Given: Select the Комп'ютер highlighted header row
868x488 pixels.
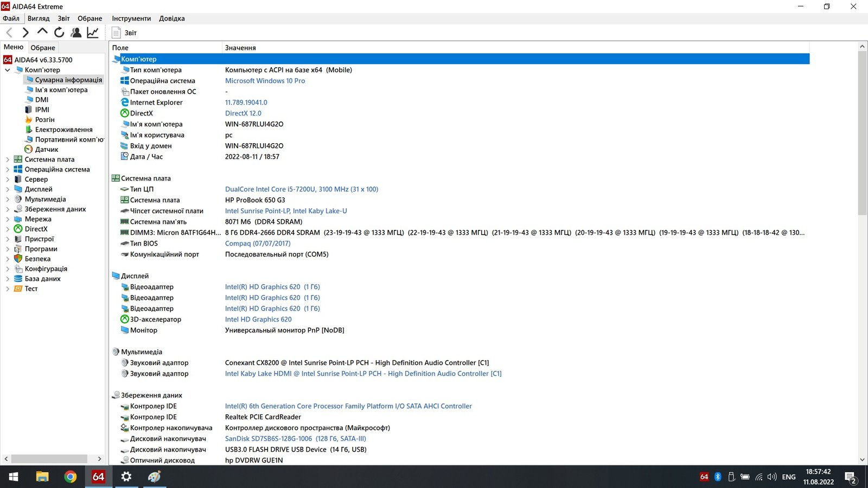Looking at the screenshot, I should tap(460, 59).
